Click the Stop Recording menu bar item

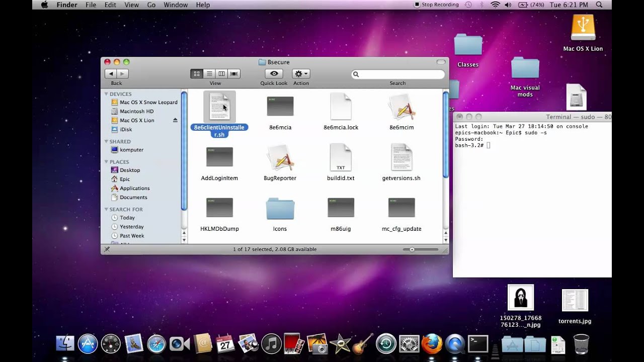[436, 5]
